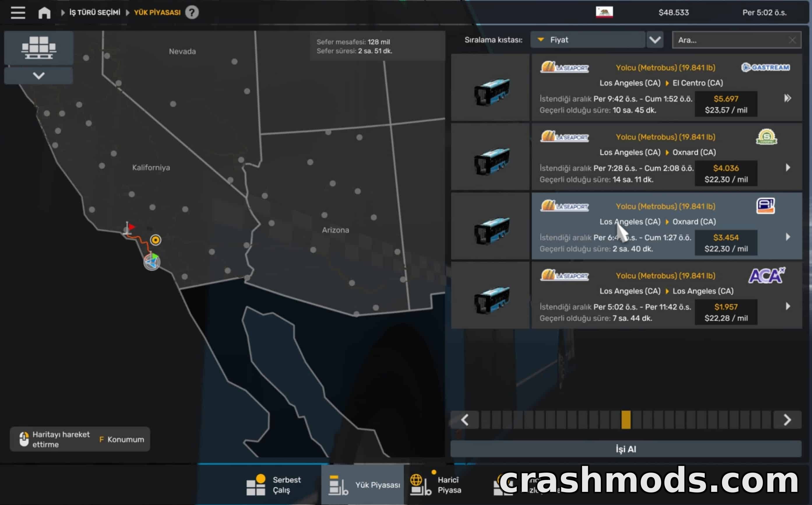Image resolution: width=812 pixels, height=505 pixels.
Task: Click highlighted yellow page indicator
Action: point(626,420)
